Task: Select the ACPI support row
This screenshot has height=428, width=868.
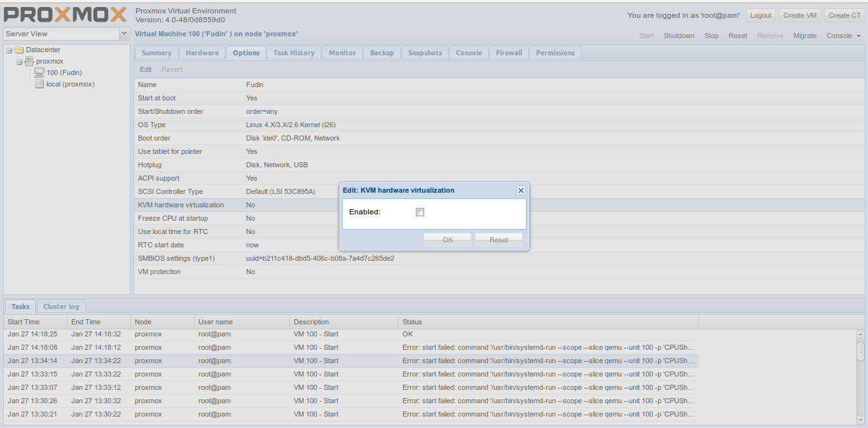Action: coord(500,178)
